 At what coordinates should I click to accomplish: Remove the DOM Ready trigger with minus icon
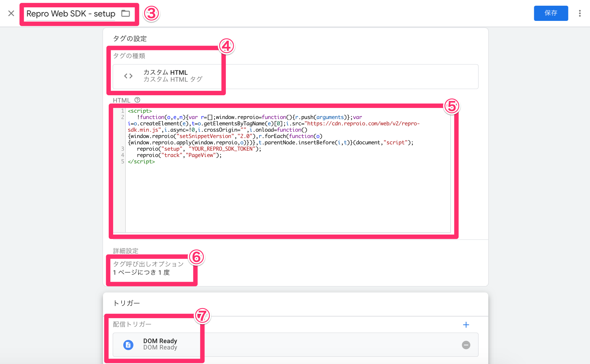tap(466, 345)
